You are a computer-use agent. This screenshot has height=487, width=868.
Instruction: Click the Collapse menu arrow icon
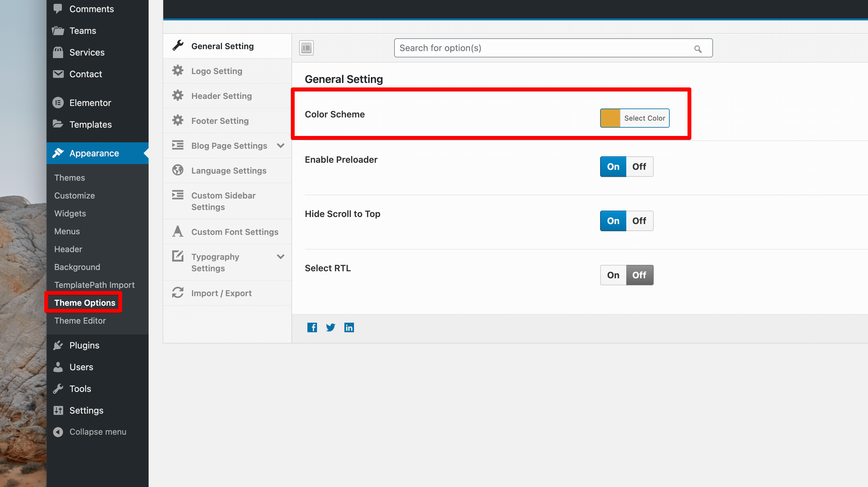click(x=58, y=432)
